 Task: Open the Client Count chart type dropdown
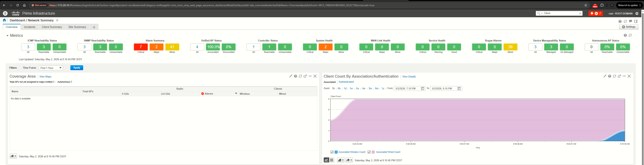[x=340, y=160]
